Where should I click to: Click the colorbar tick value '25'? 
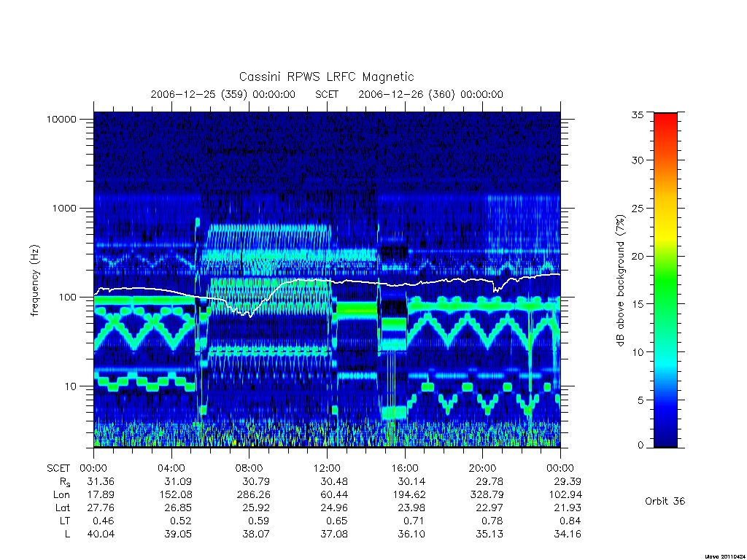point(637,209)
